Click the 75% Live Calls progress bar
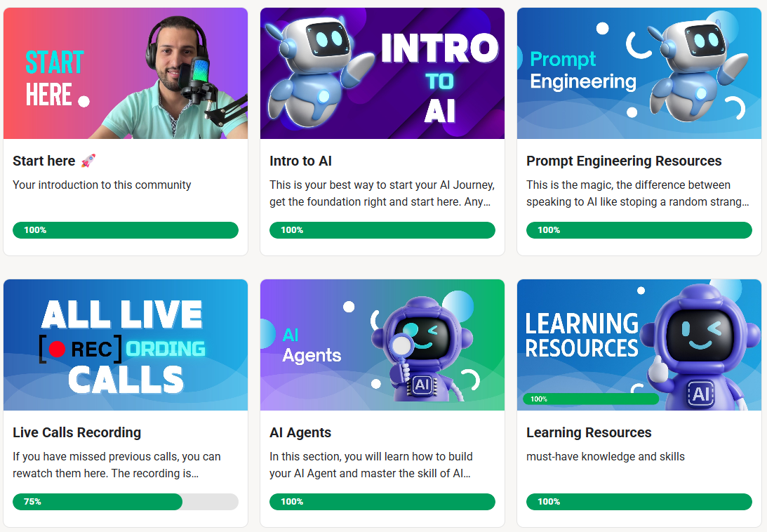Viewport: 767px width, 532px height. coord(125,502)
